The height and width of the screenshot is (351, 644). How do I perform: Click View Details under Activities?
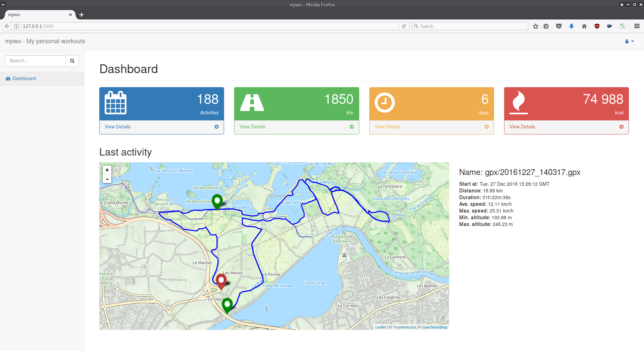click(x=117, y=127)
